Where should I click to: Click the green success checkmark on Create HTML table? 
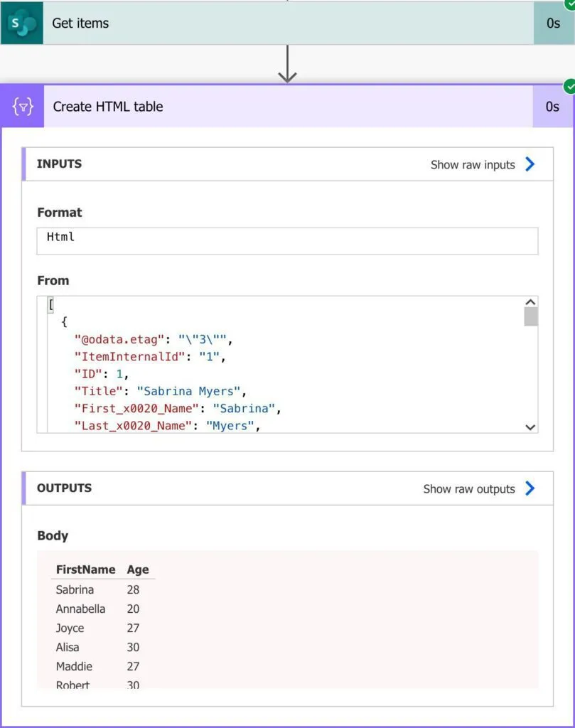coord(569,87)
